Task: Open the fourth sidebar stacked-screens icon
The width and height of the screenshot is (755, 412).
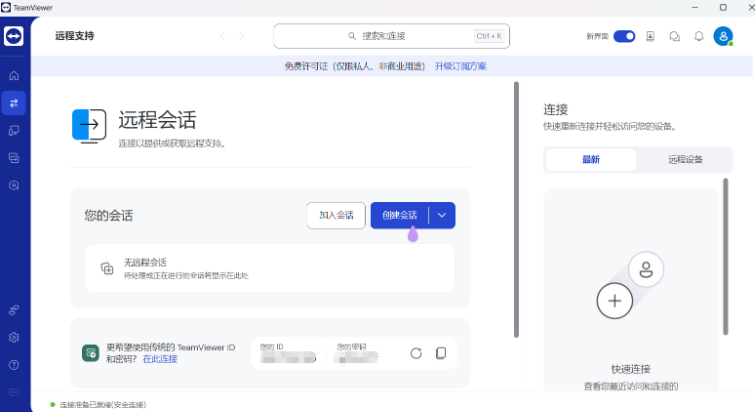Action: (x=14, y=158)
